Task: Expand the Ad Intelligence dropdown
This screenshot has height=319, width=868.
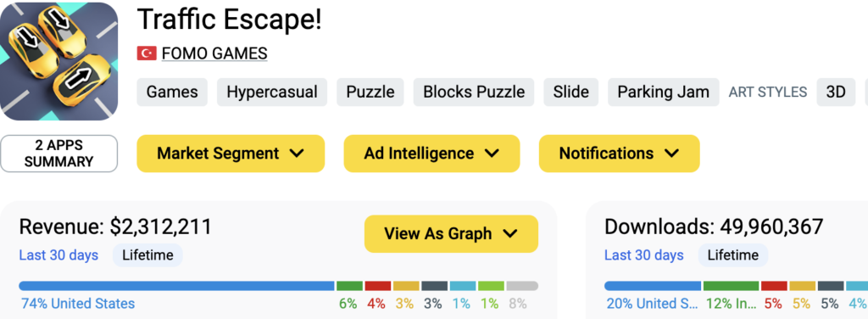Action: click(431, 154)
